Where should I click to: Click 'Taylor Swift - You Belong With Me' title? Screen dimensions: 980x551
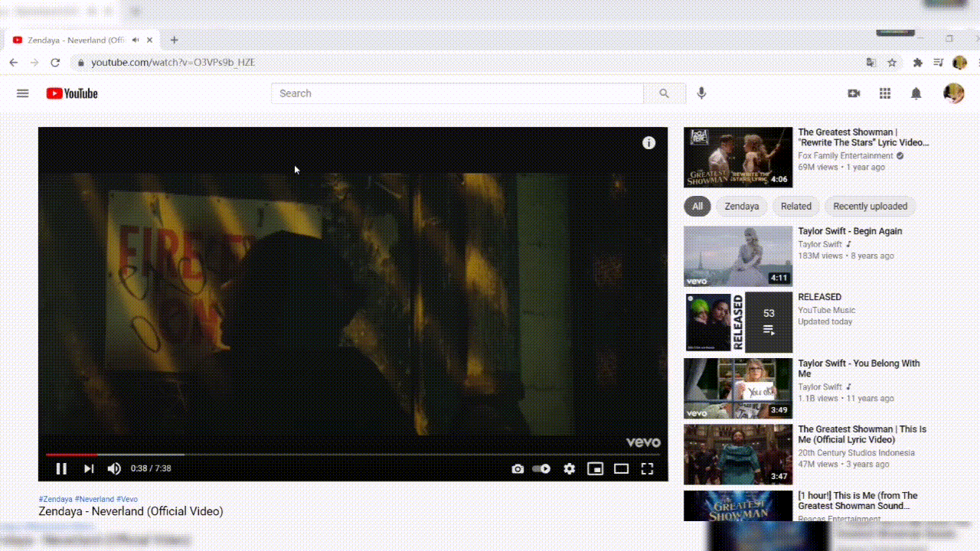(x=859, y=369)
